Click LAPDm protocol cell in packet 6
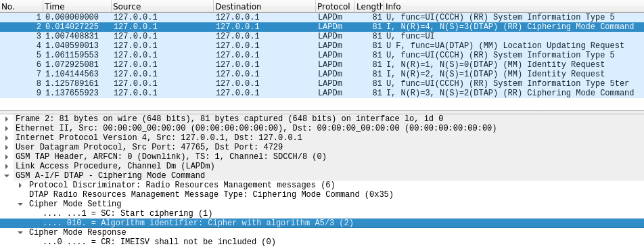 [330, 64]
